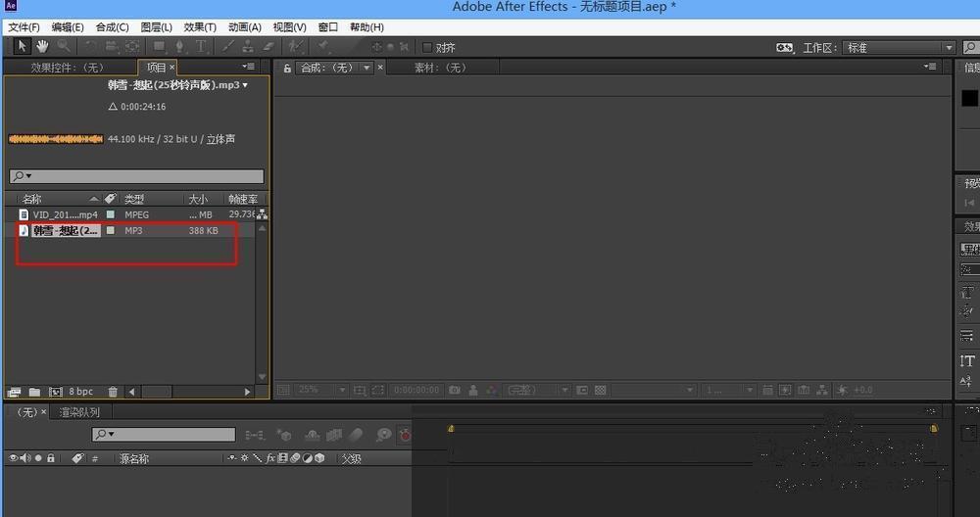Open the timeline search options dropdown
This screenshot has width=980, height=517.
point(105,434)
